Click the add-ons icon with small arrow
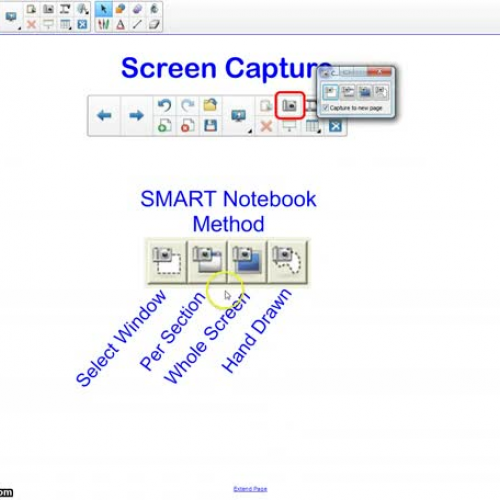 (x=82, y=9)
